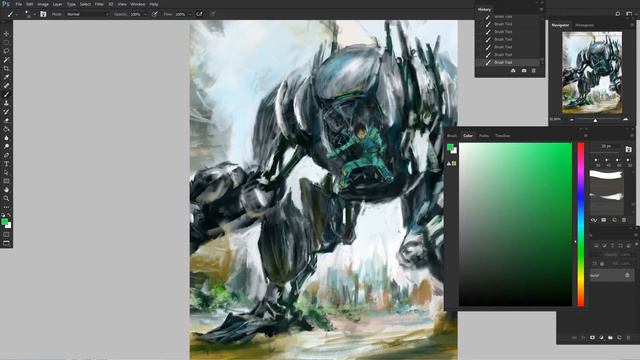Click the foreground color swatch in toolbar

tap(4, 222)
